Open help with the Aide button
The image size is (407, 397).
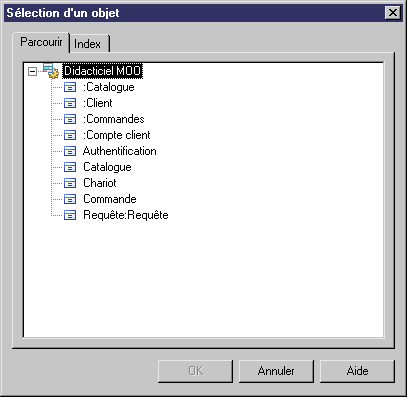click(x=357, y=371)
